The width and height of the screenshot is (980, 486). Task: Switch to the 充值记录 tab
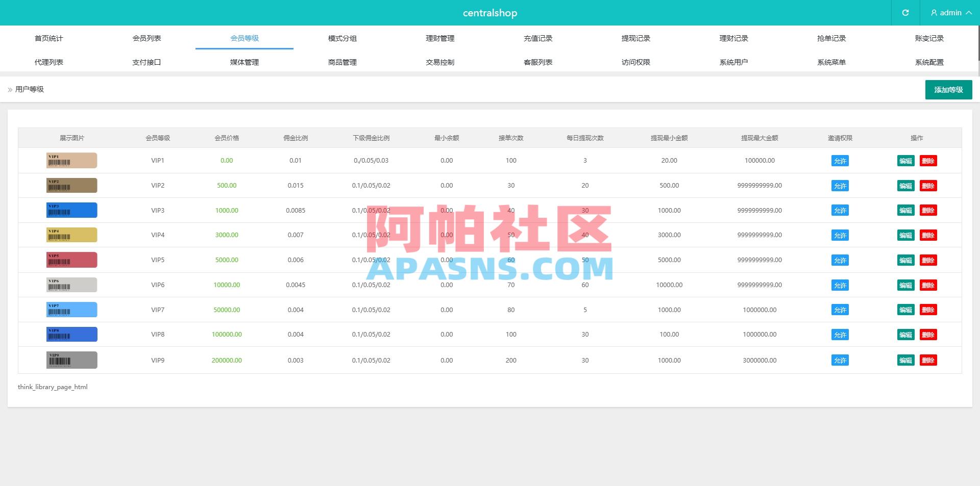[x=538, y=38]
